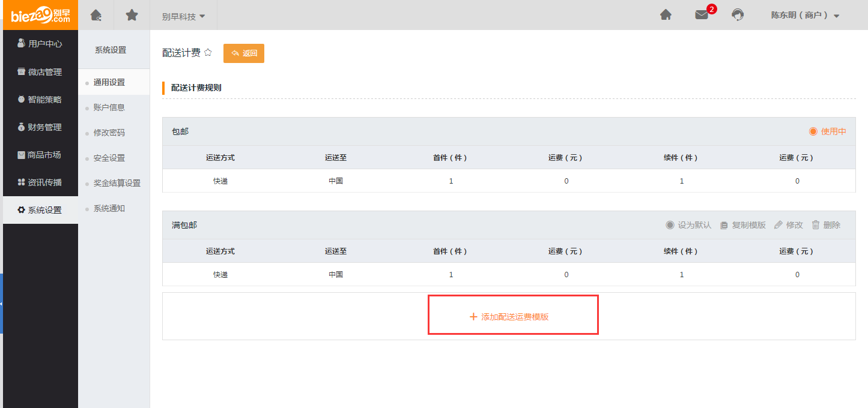
Task: Click 添加配送运费模版 link
Action: [x=509, y=317]
